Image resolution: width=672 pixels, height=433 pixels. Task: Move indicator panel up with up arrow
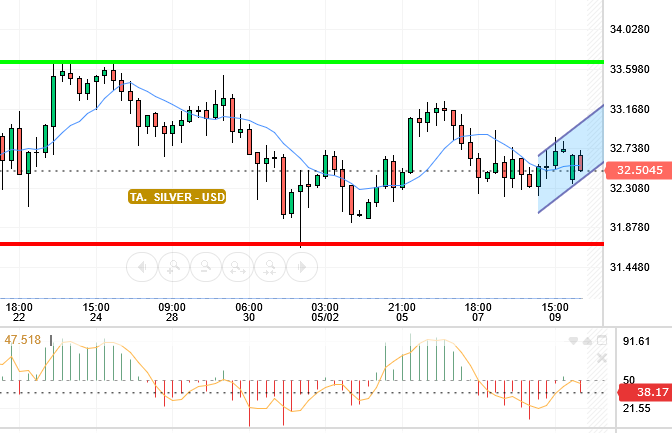[588, 341]
